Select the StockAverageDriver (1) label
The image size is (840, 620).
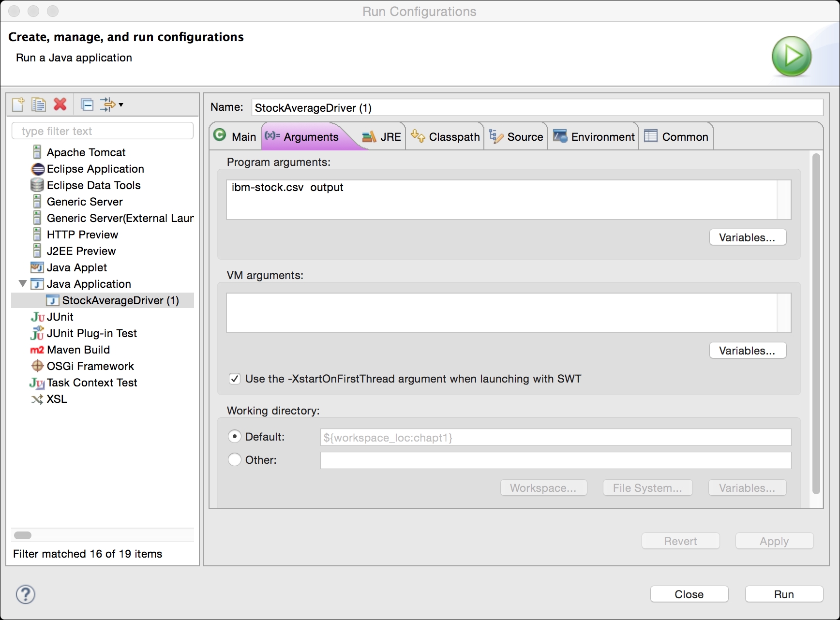pyautogui.click(x=120, y=300)
